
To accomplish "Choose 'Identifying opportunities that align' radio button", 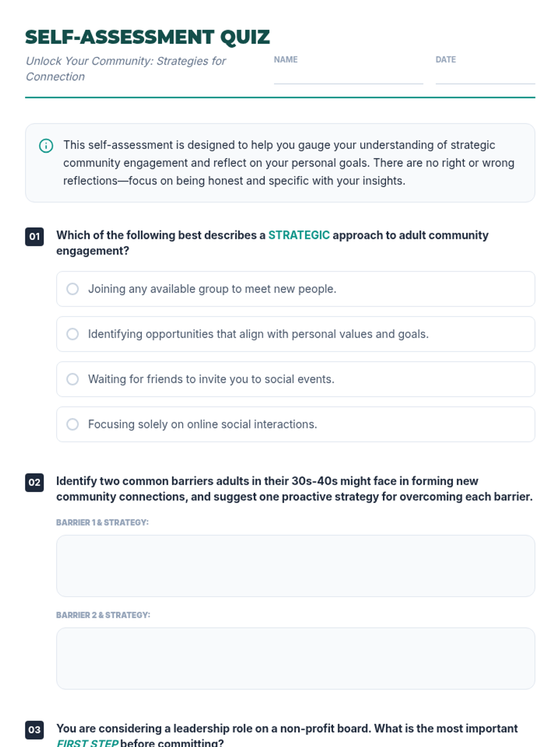I will click(x=295, y=334).
